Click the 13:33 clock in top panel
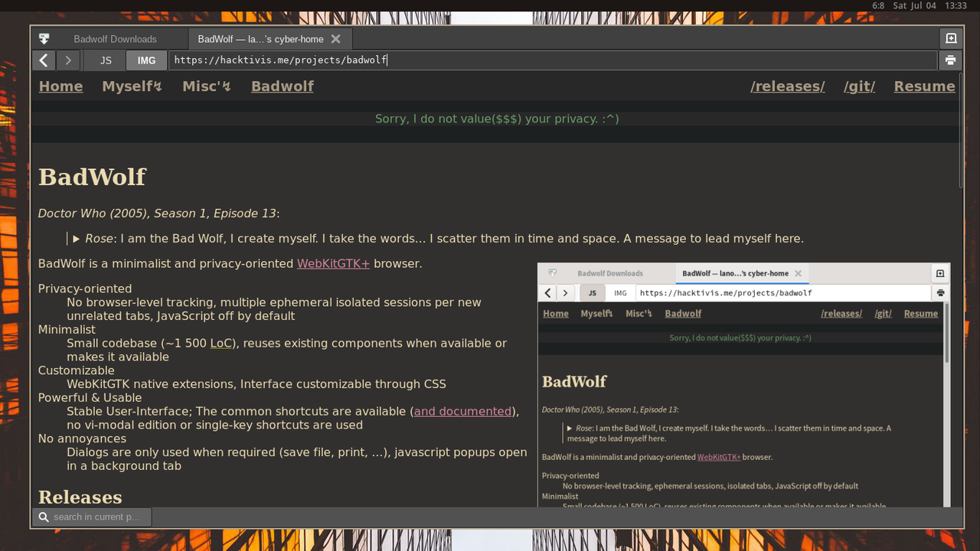This screenshot has width=980, height=551. (x=955, y=5)
